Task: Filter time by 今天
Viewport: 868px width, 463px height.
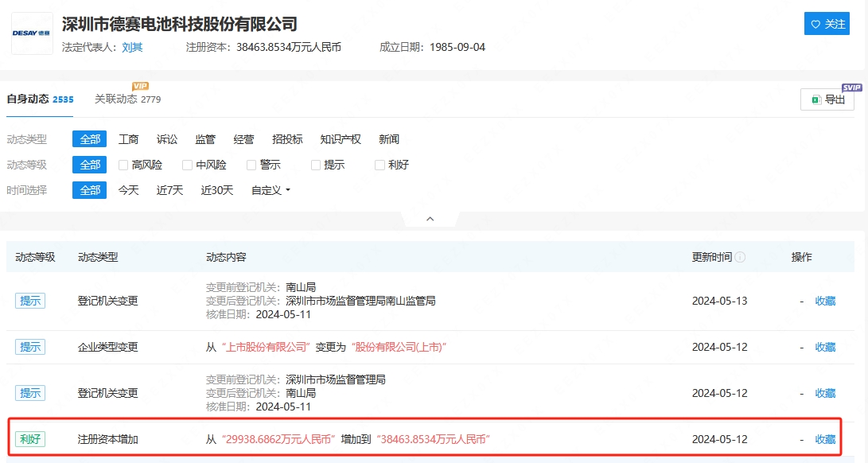Action: click(128, 190)
